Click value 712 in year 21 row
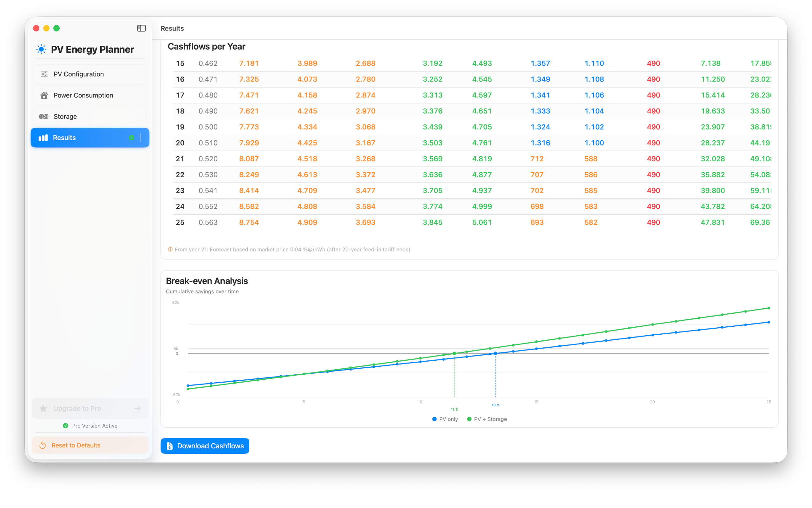This screenshot has width=812, height=508. (537, 158)
